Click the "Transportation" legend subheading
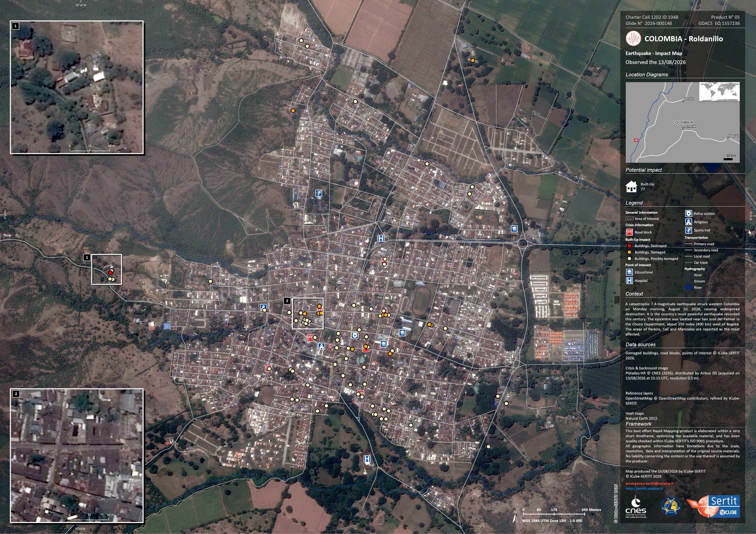 click(x=696, y=238)
